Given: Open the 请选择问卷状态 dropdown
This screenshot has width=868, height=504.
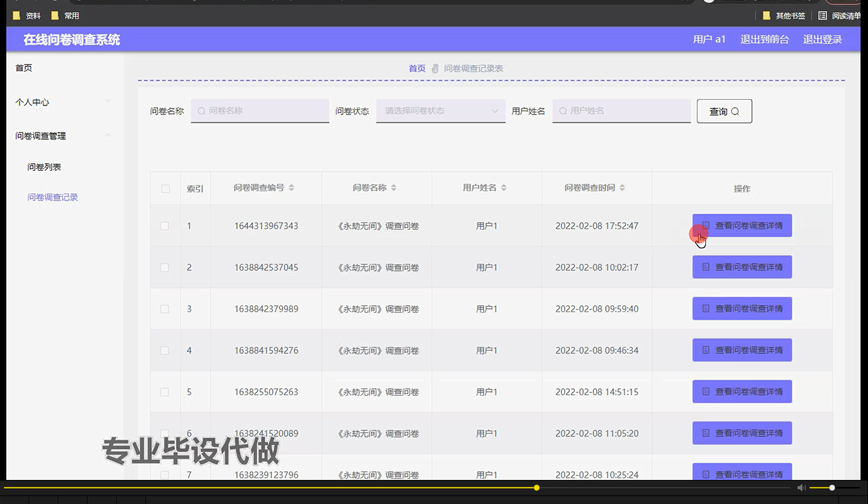Looking at the screenshot, I should click(x=440, y=111).
